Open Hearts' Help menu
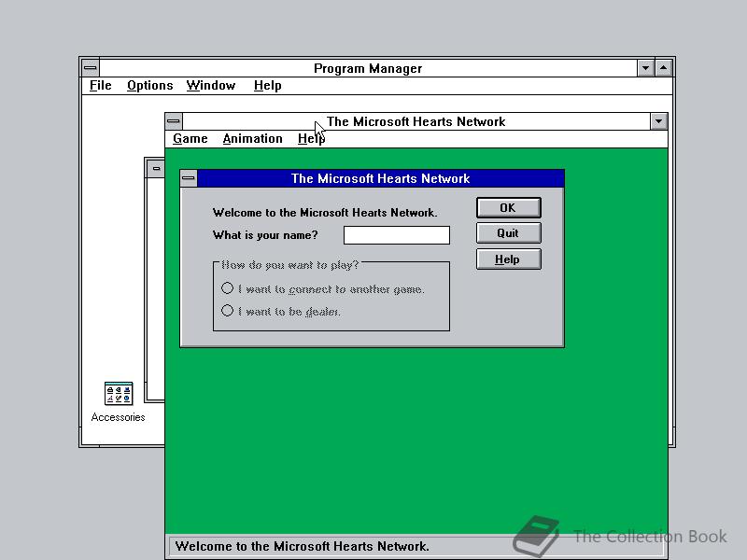This screenshot has height=560, width=747. 311,138
